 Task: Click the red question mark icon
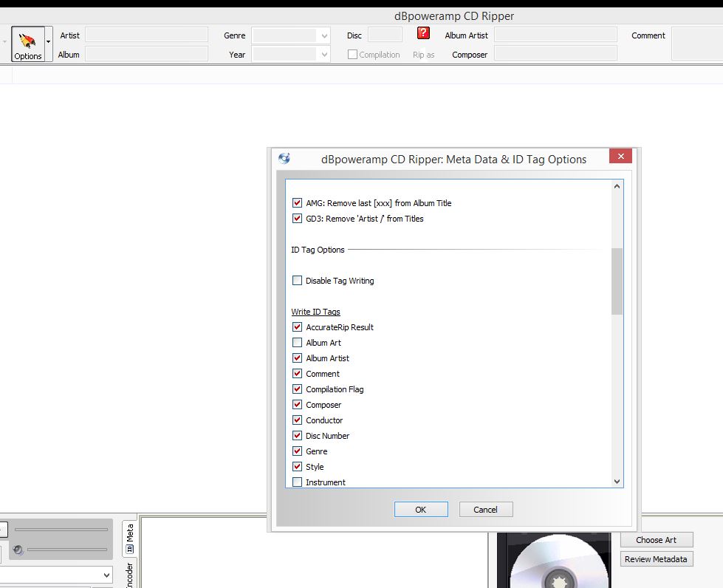coord(423,33)
